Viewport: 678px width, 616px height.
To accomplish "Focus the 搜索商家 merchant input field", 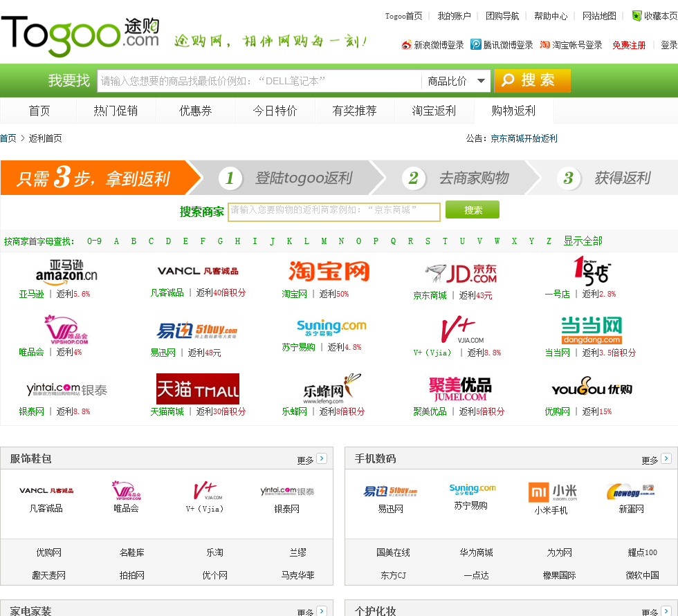I will tap(333, 212).
